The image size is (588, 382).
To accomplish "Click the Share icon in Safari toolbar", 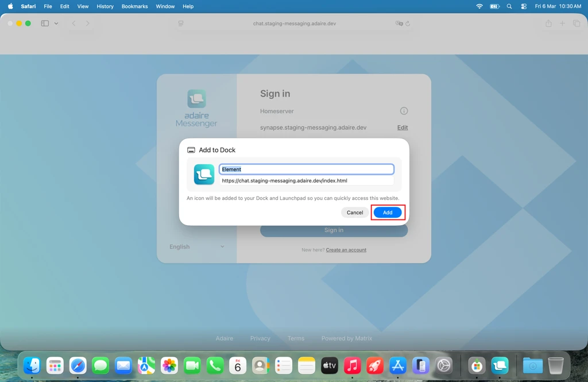I will [548, 24].
